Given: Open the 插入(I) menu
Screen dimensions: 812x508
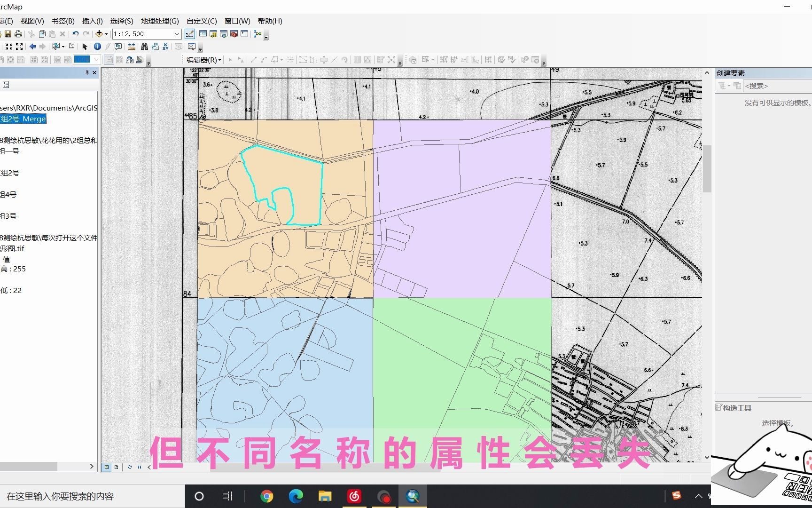Looking at the screenshot, I should (92, 21).
